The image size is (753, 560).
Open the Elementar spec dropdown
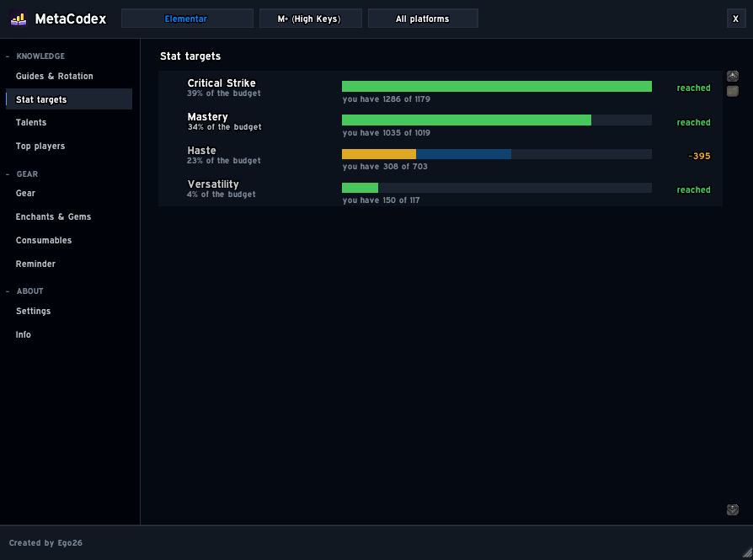pyautogui.click(x=187, y=19)
